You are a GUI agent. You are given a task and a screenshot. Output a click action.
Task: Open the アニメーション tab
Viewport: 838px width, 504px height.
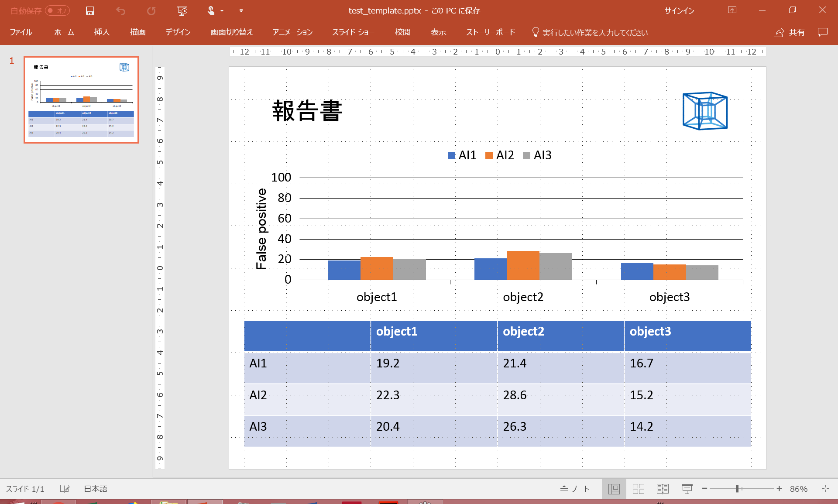292,32
